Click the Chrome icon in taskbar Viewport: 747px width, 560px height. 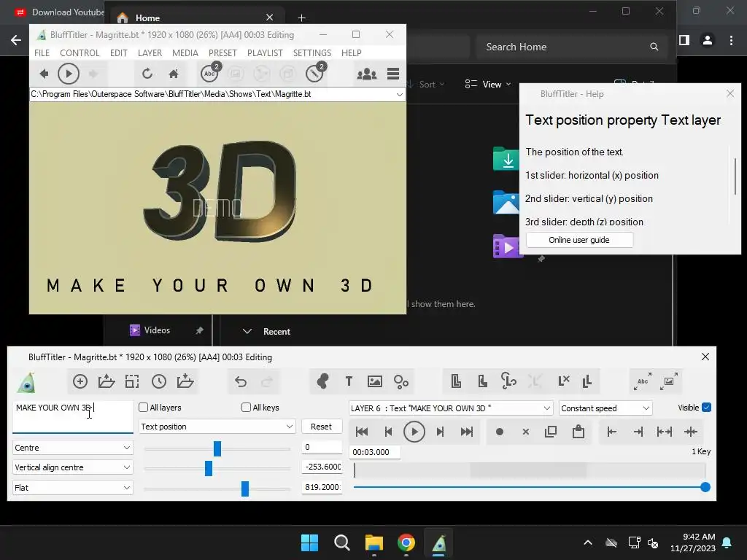tap(406, 542)
